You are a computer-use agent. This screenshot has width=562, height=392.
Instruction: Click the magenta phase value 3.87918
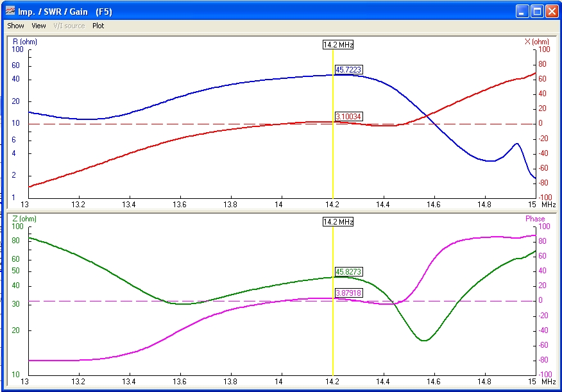click(x=349, y=293)
